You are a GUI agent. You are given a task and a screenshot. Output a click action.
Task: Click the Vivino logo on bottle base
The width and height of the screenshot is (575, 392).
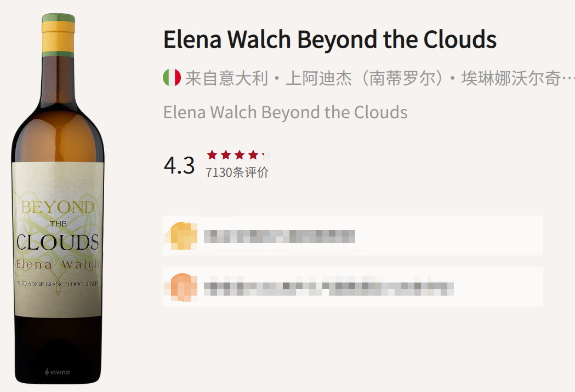(58, 372)
